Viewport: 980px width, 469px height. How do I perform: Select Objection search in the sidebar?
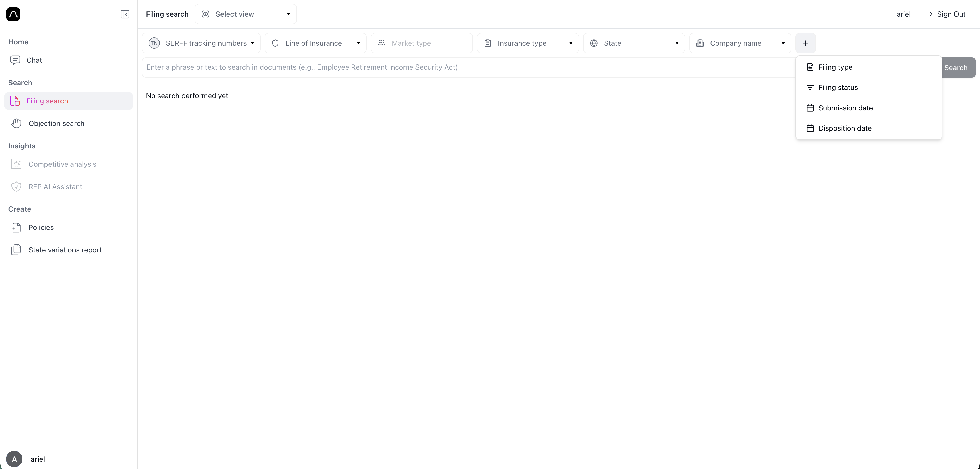click(56, 123)
